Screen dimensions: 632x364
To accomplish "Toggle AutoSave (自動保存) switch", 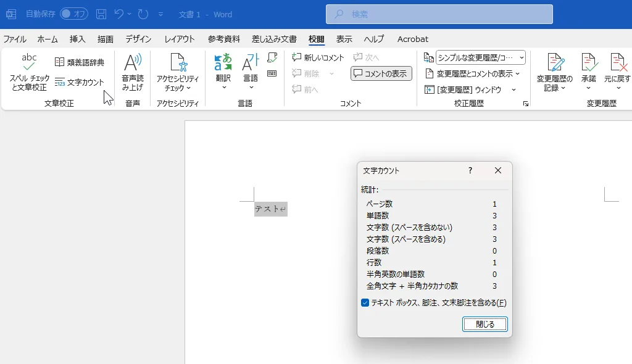I will [x=74, y=14].
